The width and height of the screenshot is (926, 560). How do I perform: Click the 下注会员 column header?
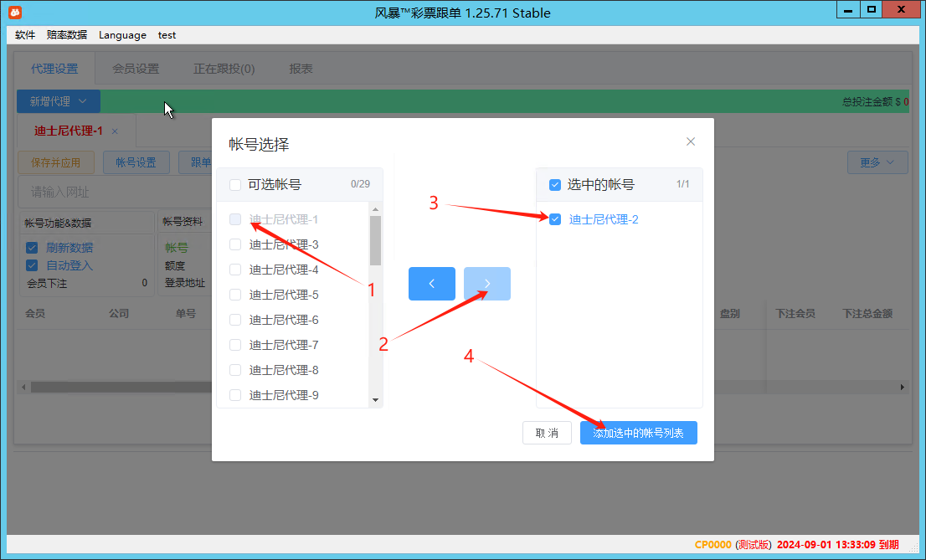[795, 314]
